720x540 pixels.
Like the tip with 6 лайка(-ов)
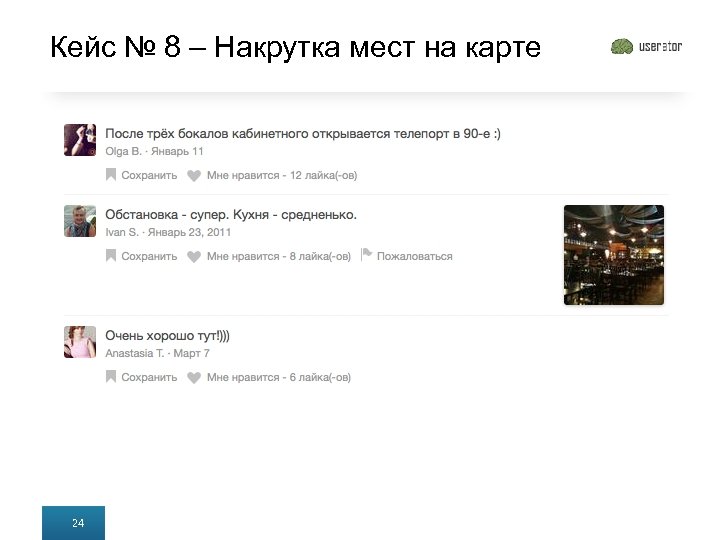279,377
